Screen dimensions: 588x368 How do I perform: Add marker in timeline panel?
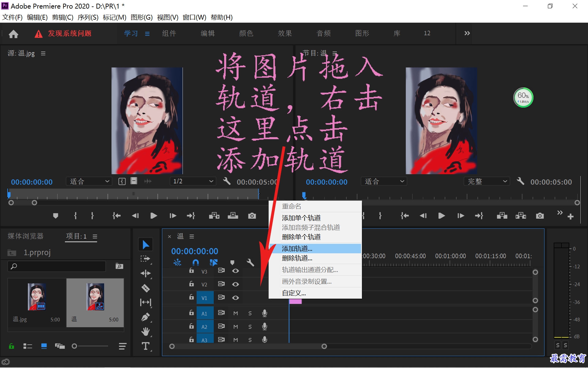(232, 263)
